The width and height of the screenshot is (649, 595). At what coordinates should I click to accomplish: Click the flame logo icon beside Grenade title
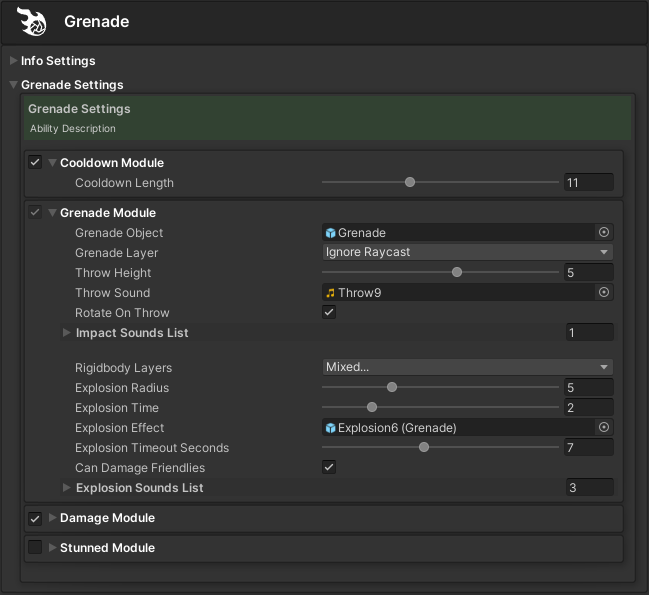coord(32,21)
